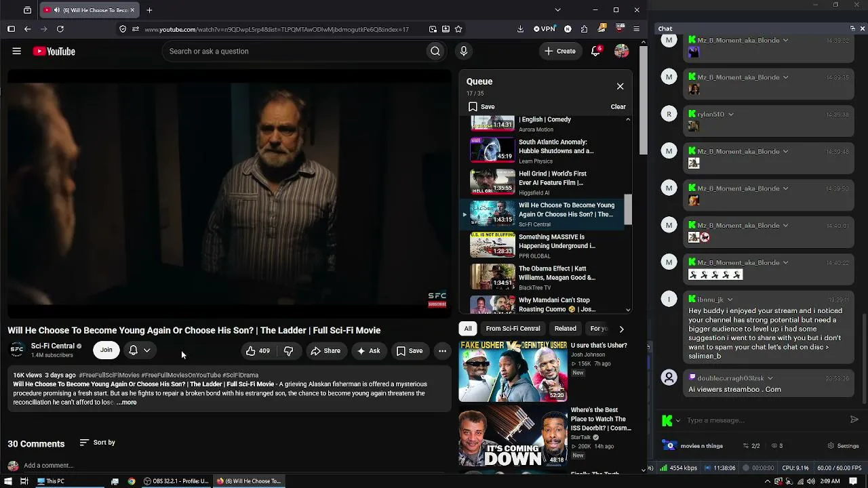Toggle the browser sidebar panel

coord(11,29)
